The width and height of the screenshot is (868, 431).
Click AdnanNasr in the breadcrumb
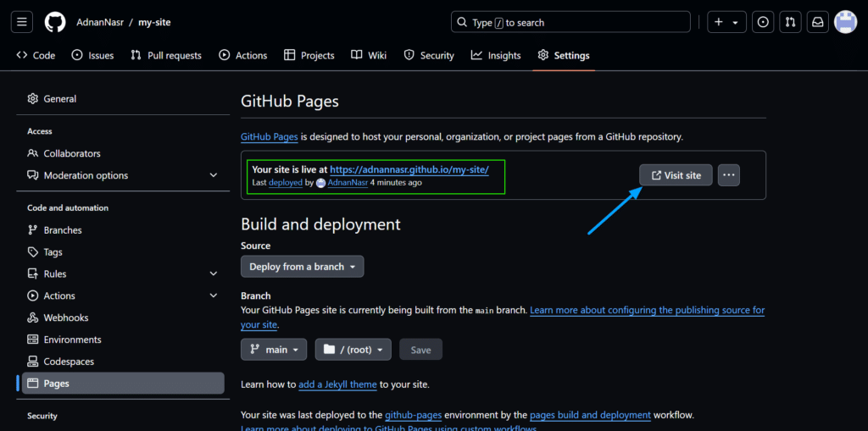point(100,22)
